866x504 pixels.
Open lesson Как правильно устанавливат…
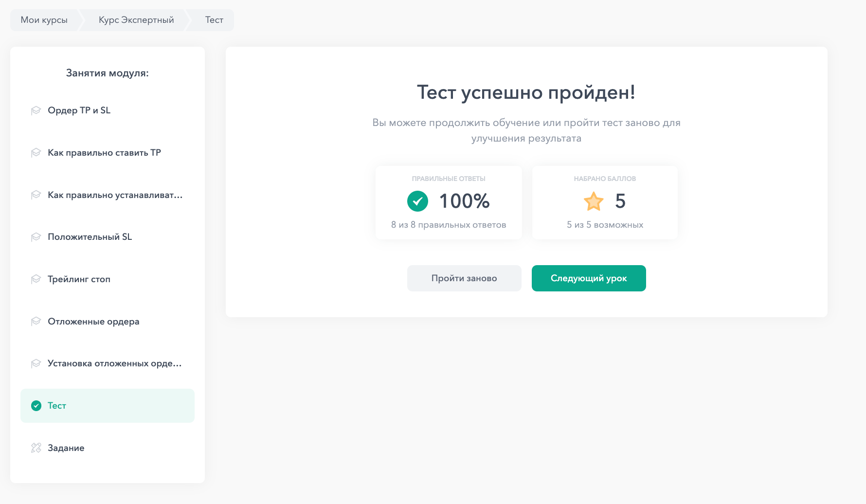(115, 195)
